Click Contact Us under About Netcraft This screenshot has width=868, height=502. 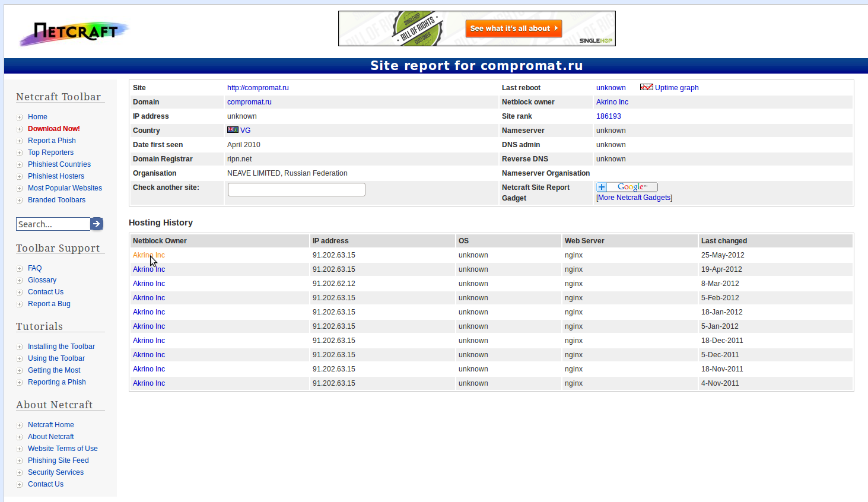pyautogui.click(x=46, y=484)
